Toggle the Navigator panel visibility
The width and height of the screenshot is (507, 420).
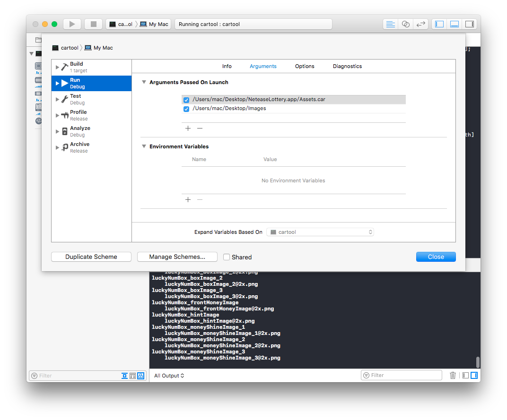point(439,24)
